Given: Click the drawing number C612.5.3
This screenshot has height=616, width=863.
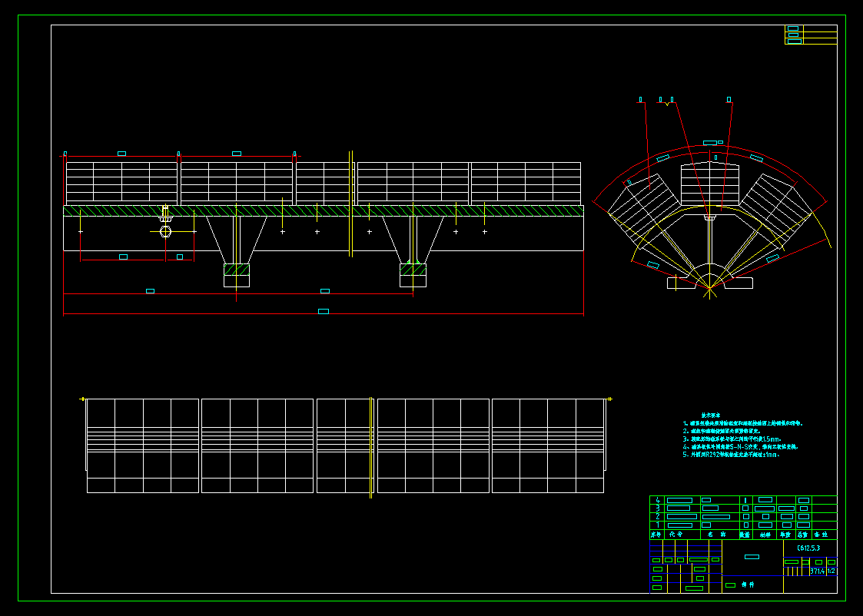Looking at the screenshot, I should pos(809,548).
